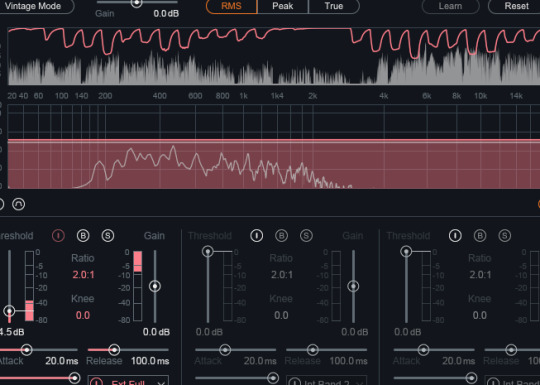Screen dimensions: 540x385
Task: Toggle the Ext Full sidechain power icon
Action: tap(96, 382)
